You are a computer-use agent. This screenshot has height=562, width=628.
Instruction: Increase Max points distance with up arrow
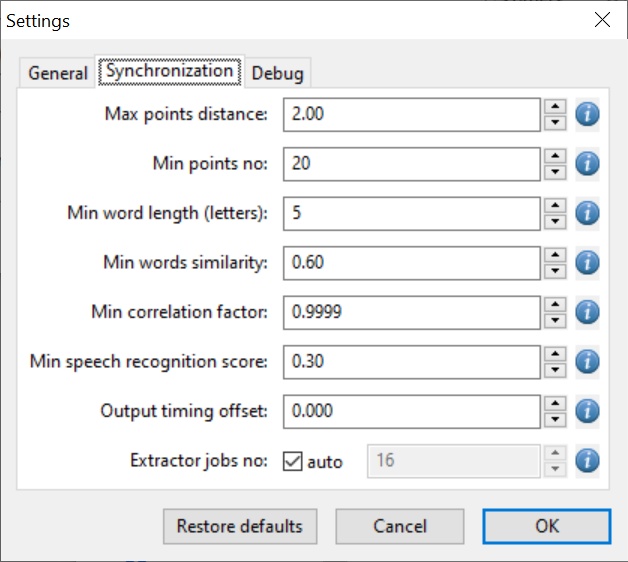[555, 107]
